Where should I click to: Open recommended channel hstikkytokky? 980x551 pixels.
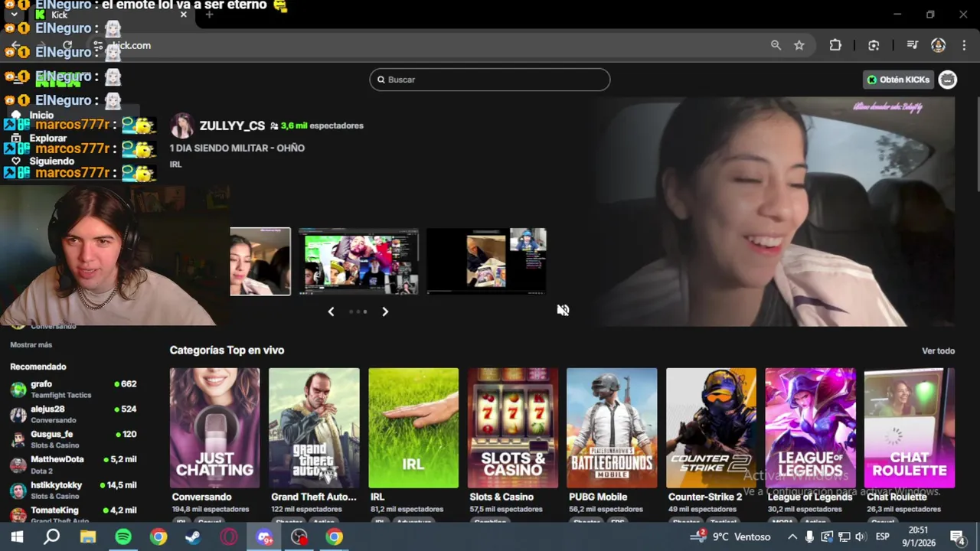[73, 490]
